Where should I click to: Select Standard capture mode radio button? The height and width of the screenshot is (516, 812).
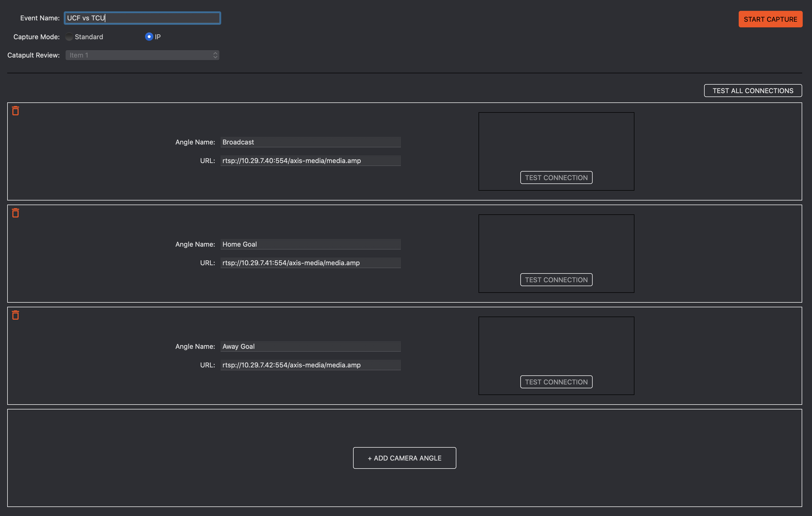point(68,37)
